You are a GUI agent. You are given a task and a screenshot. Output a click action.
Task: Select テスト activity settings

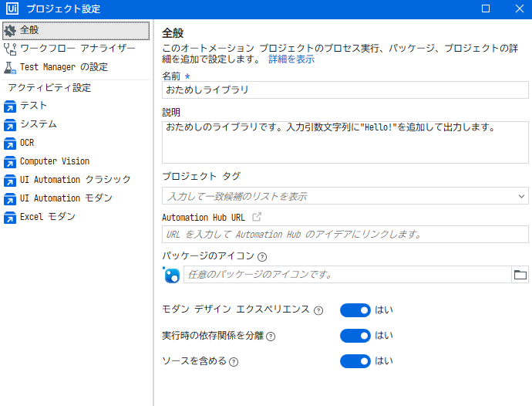click(x=76, y=107)
